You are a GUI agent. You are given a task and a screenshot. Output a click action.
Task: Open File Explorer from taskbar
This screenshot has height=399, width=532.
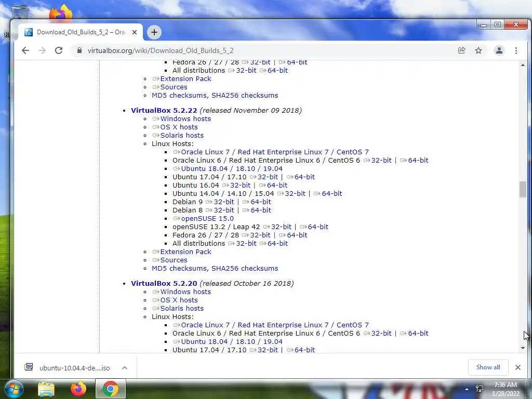(x=46, y=389)
